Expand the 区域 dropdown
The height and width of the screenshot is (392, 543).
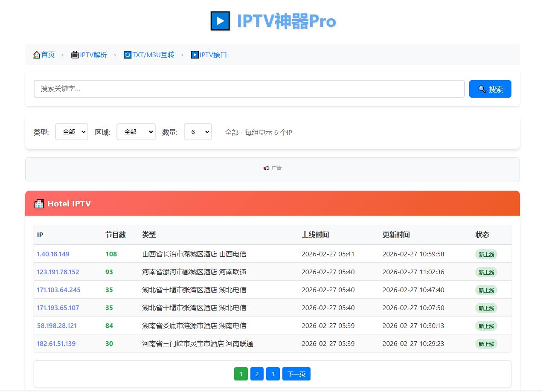click(136, 132)
